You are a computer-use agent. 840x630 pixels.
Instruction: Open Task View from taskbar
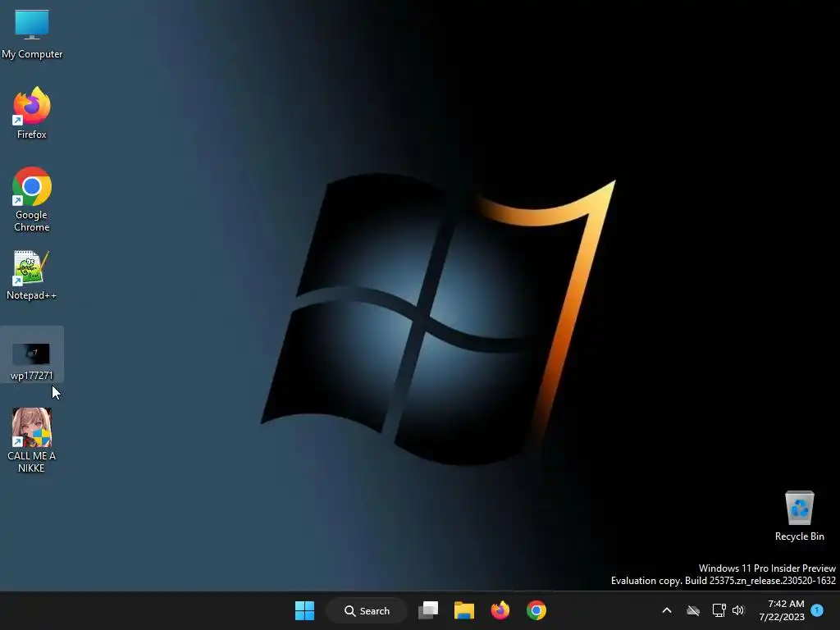click(428, 610)
